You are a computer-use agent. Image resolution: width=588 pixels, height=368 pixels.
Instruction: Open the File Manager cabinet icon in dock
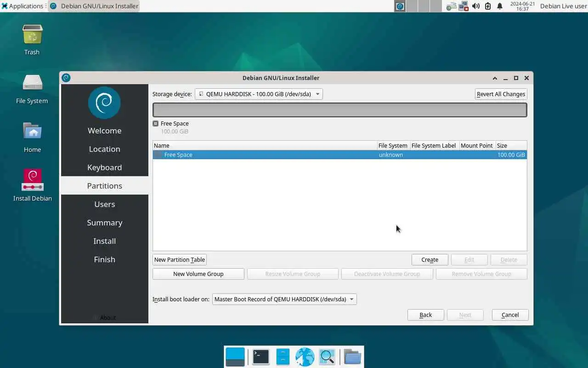(x=283, y=357)
